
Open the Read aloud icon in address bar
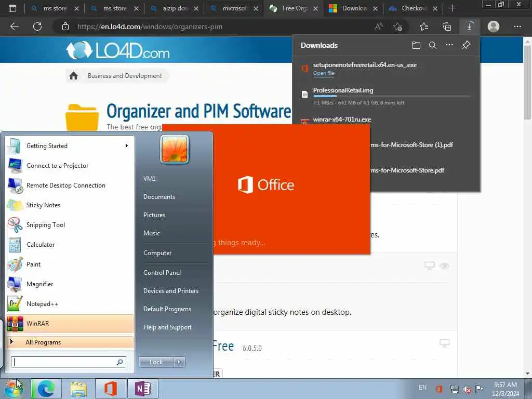click(379, 26)
